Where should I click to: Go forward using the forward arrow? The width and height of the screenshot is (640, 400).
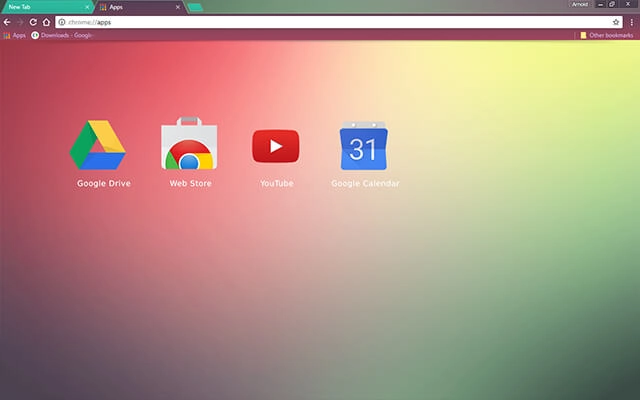[20, 22]
